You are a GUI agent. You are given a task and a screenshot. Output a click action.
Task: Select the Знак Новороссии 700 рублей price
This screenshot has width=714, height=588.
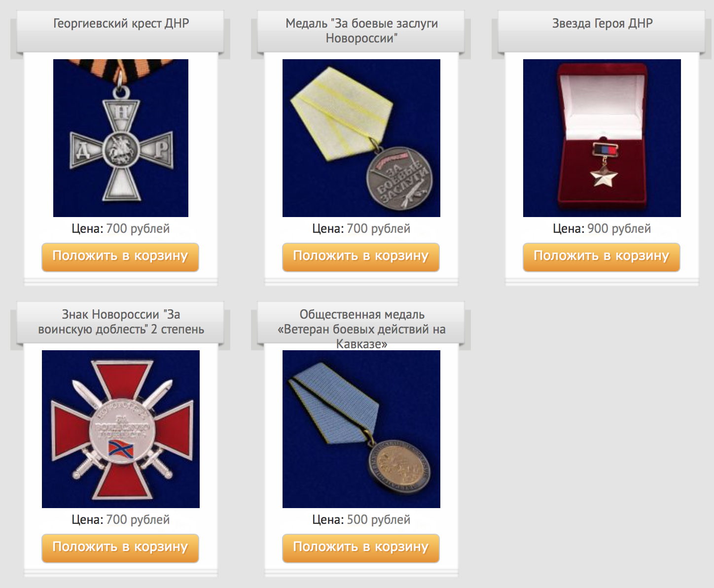click(x=138, y=519)
